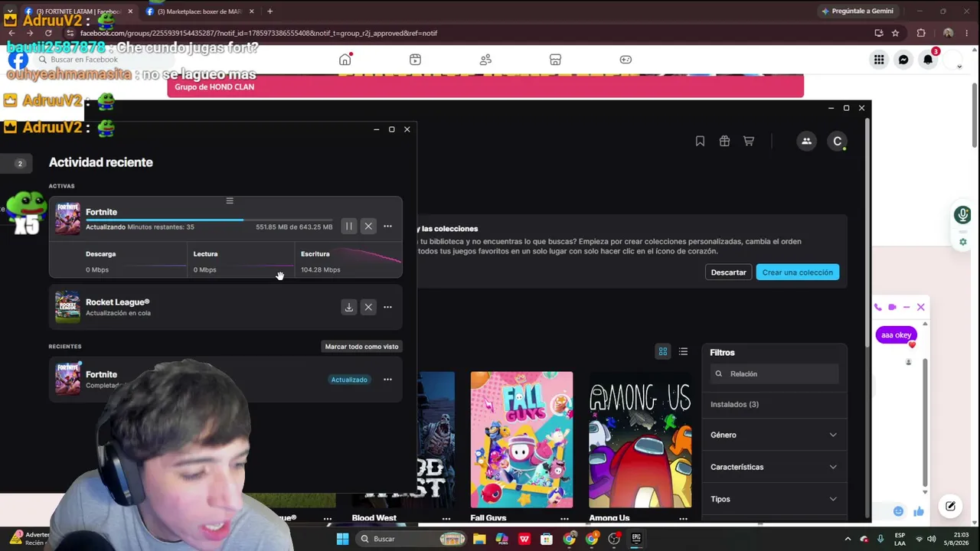Viewport: 980px width, 551px height.
Task: Switch library to grid view
Action: tap(663, 352)
